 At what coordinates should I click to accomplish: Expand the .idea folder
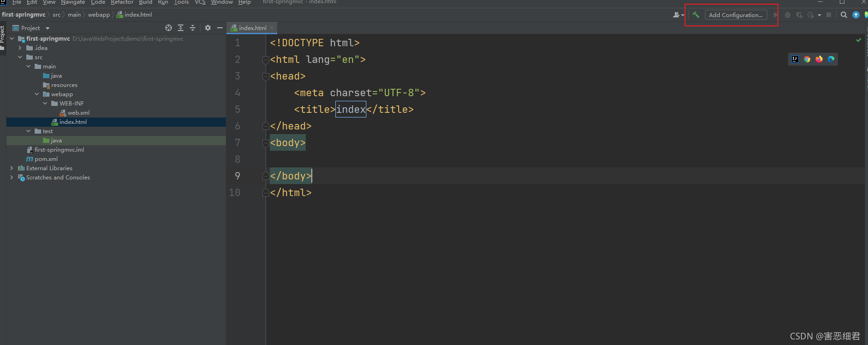[20, 48]
